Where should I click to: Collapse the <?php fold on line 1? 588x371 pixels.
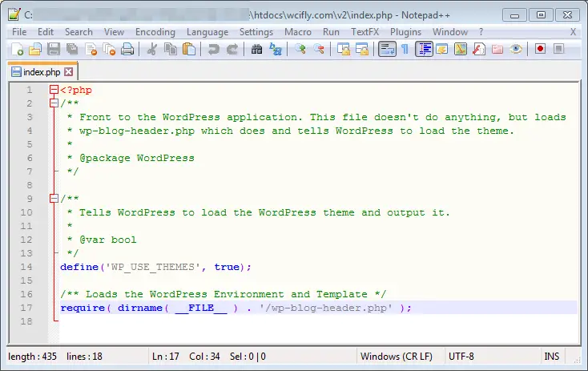(x=54, y=90)
